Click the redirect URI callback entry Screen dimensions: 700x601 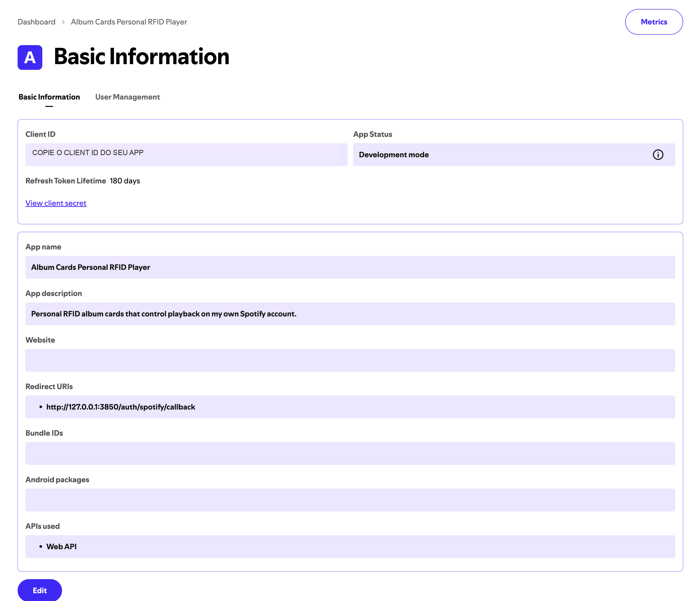(121, 407)
